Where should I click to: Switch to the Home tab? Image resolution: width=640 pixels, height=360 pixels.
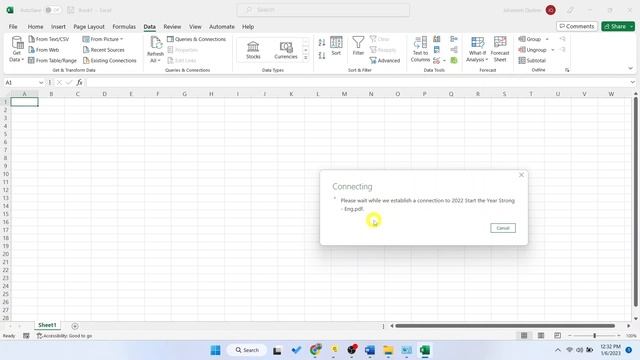click(36, 27)
